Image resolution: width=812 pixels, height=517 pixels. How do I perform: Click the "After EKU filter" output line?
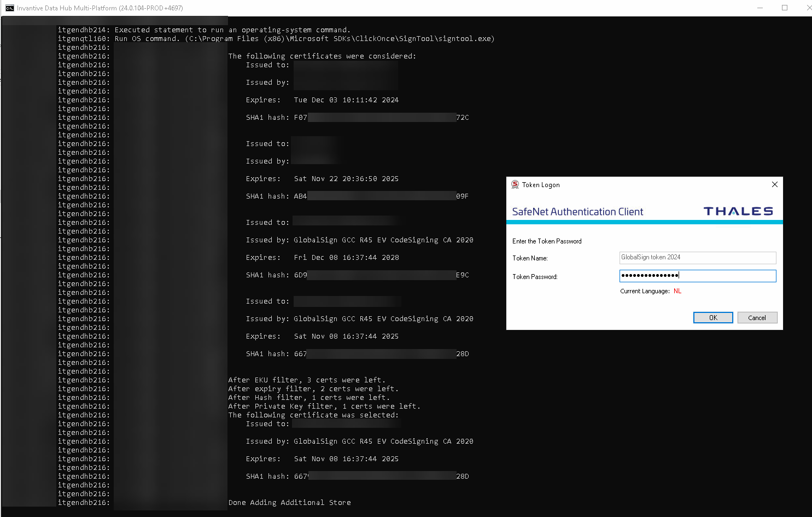click(306, 380)
